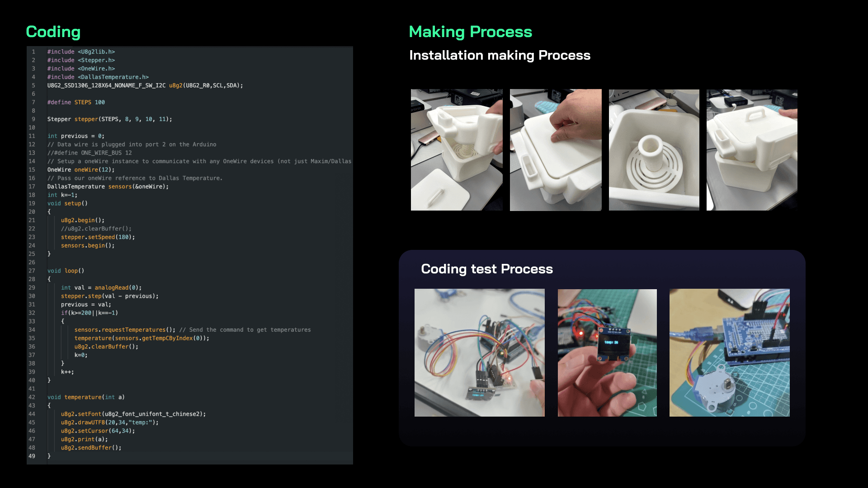Click the void loop() declaration
This screenshot has height=488, width=868.
pyautogui.click(x=66, y=271)
